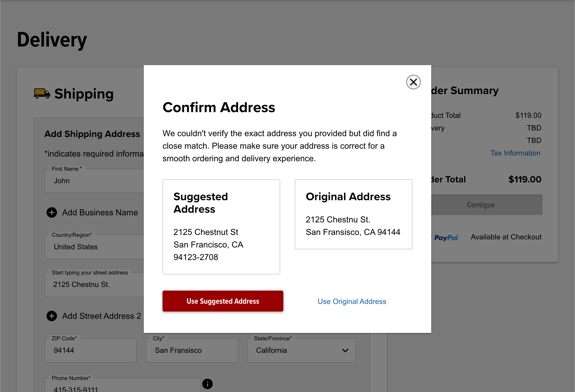Click First Name field containing John
575x392 pixels.
click(x=94, y=181)
